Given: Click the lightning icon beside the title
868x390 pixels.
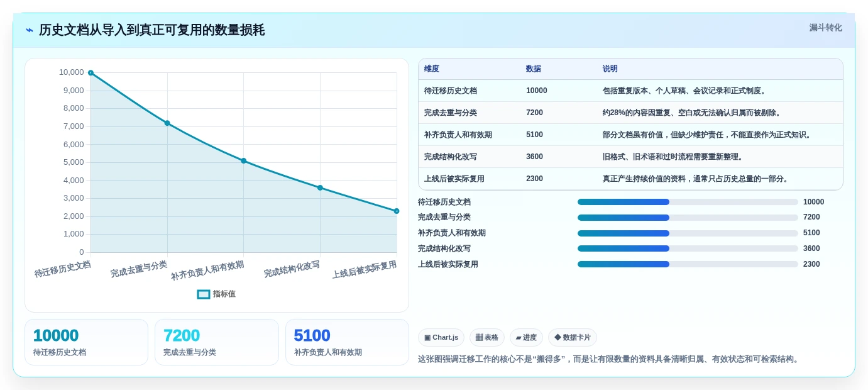Looking at the screenshot, I should [30, 30].
